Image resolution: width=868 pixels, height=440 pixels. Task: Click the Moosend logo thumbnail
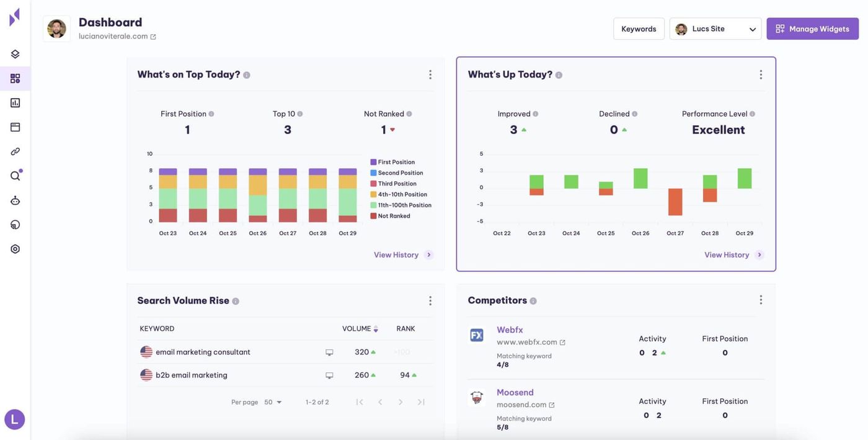coord(477,397)
